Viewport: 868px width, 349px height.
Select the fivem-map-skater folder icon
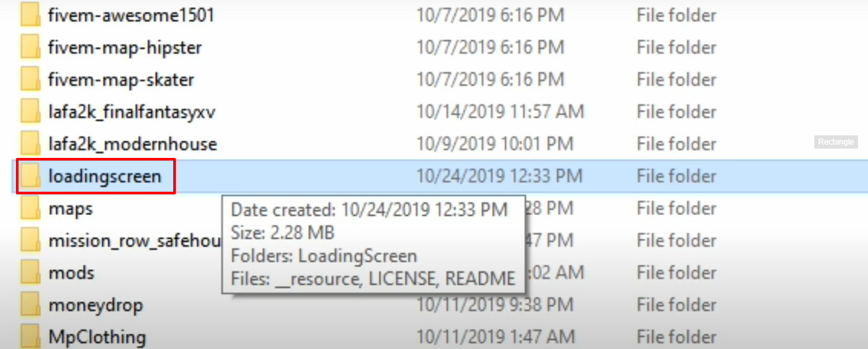[x=31, y=80]
